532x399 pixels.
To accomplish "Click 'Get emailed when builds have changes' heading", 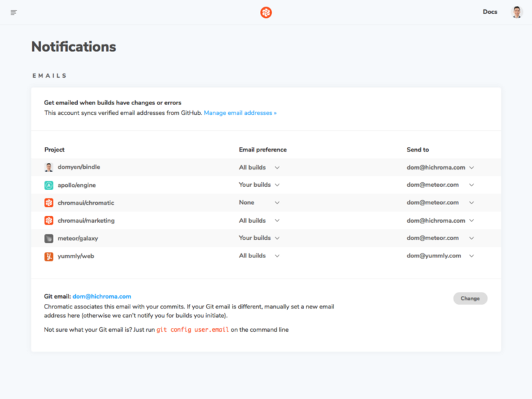I will tap(112, 103).
